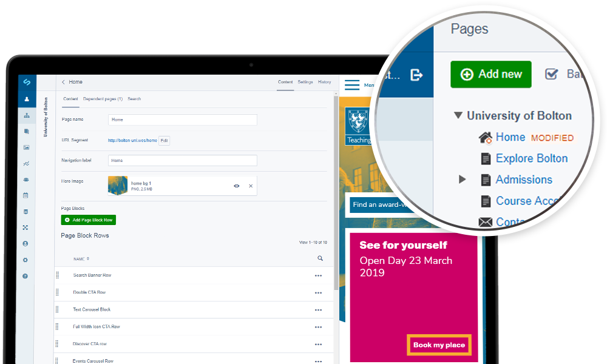Click the green Add Page Block Row button
This screenshot has width=607, height=364.
pos(88,220)
